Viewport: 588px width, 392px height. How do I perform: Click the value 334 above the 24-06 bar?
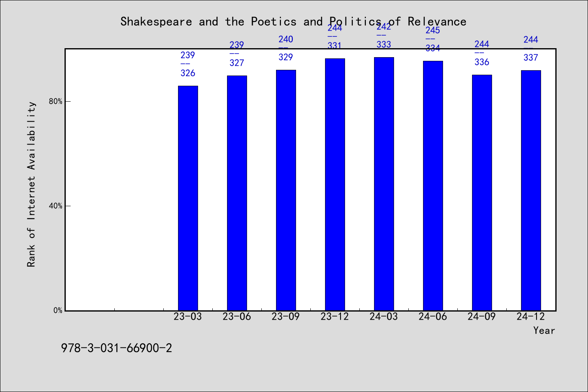point(433,48)
